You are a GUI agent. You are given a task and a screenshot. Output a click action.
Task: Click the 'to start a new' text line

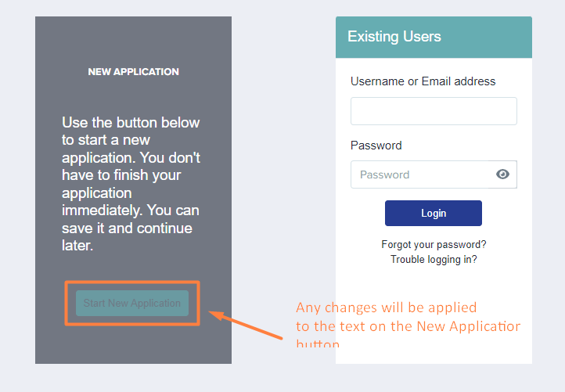pyautogui.click(x=106, y=140)
